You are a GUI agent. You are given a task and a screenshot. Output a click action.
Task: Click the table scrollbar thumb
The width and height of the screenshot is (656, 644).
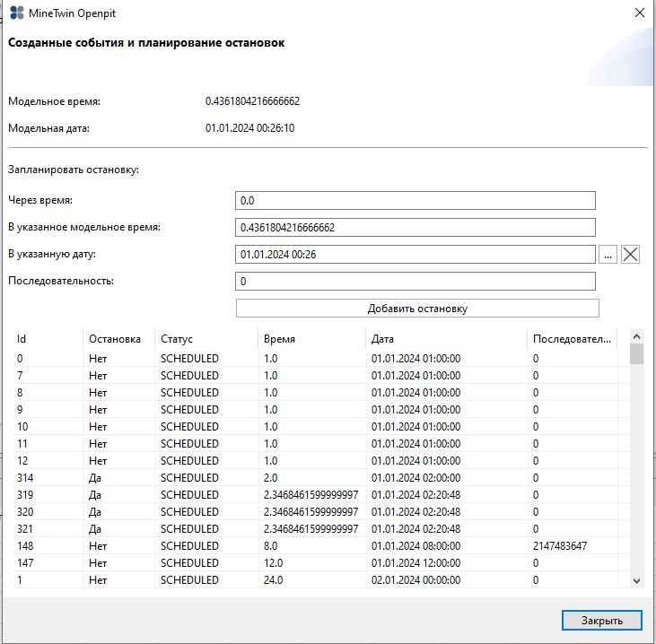pos(637,353)
